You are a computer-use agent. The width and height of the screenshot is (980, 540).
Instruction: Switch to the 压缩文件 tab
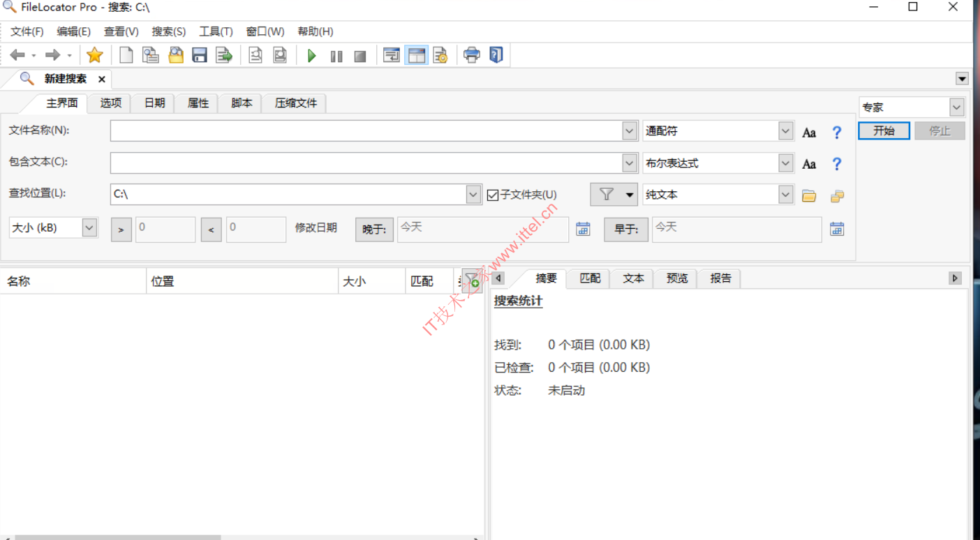[295, 103]
